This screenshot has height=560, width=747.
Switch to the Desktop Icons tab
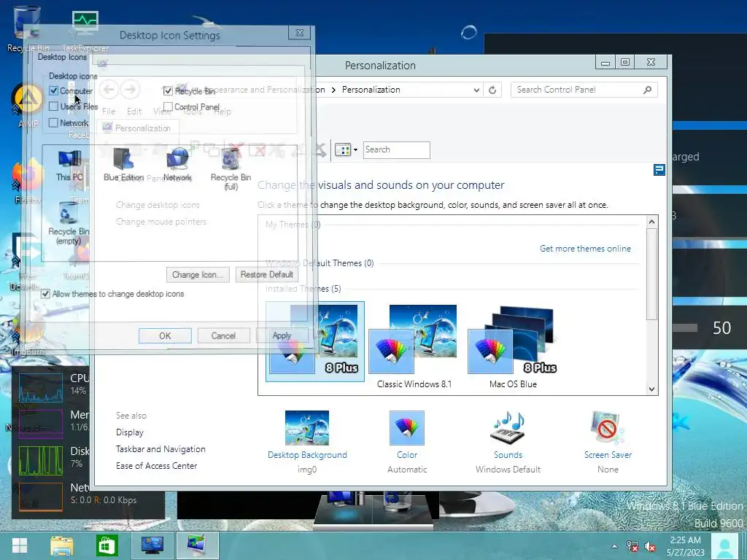pos(63,57)
